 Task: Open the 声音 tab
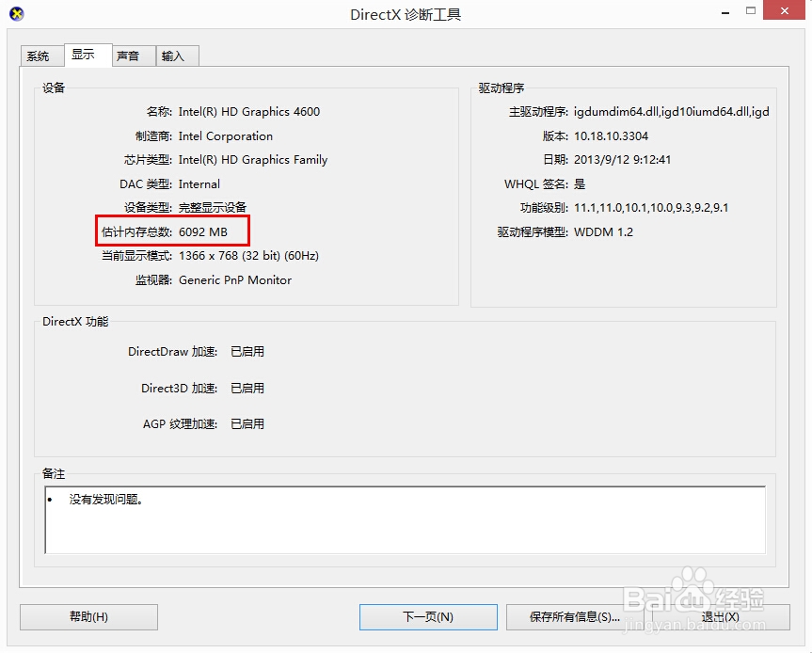coord(134,56)
